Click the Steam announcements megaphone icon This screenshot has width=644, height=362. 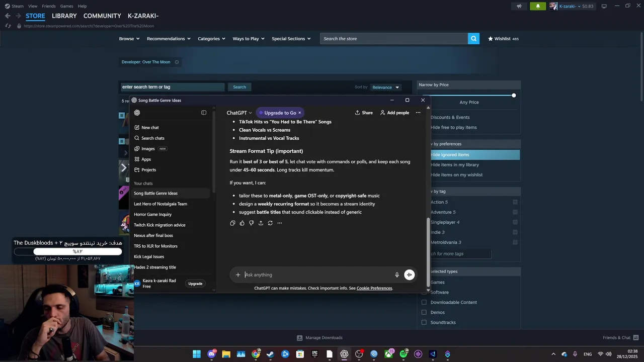(x=519, y=6)
